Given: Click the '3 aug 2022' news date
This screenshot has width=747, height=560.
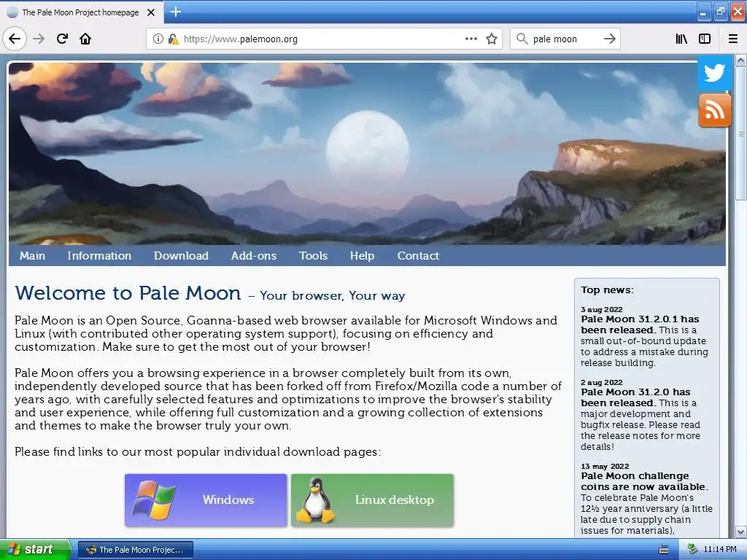Looking at the screenshot, I should pos(601,309).
